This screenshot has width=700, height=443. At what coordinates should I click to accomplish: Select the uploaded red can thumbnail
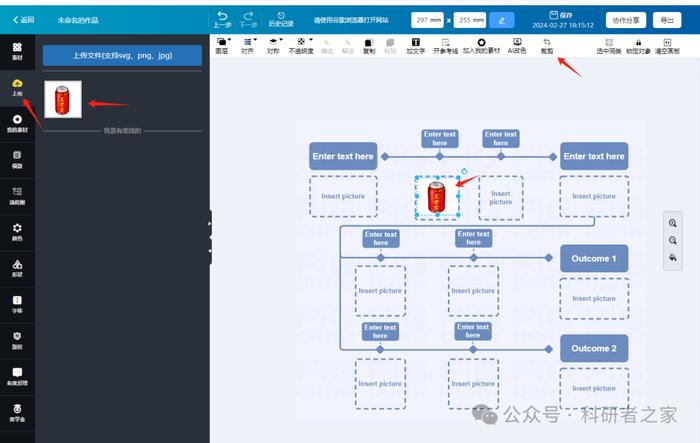[x=63, y=99]
